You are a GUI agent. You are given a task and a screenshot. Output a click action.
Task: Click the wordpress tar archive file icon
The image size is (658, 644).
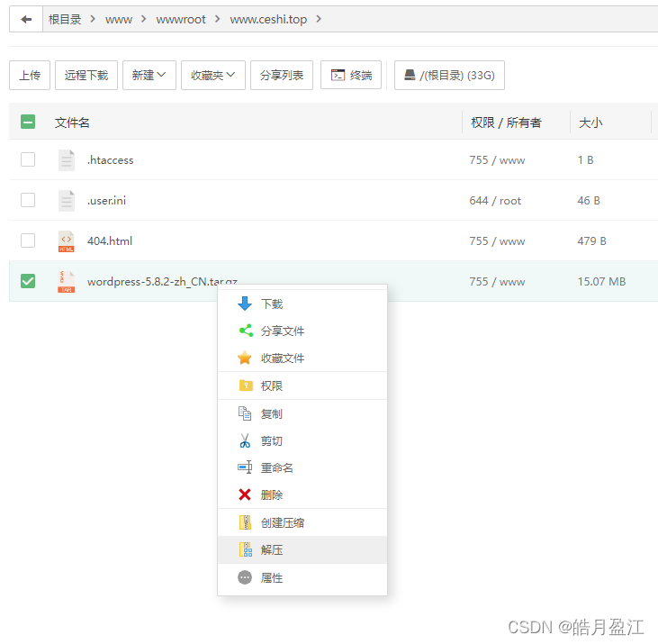67,282
